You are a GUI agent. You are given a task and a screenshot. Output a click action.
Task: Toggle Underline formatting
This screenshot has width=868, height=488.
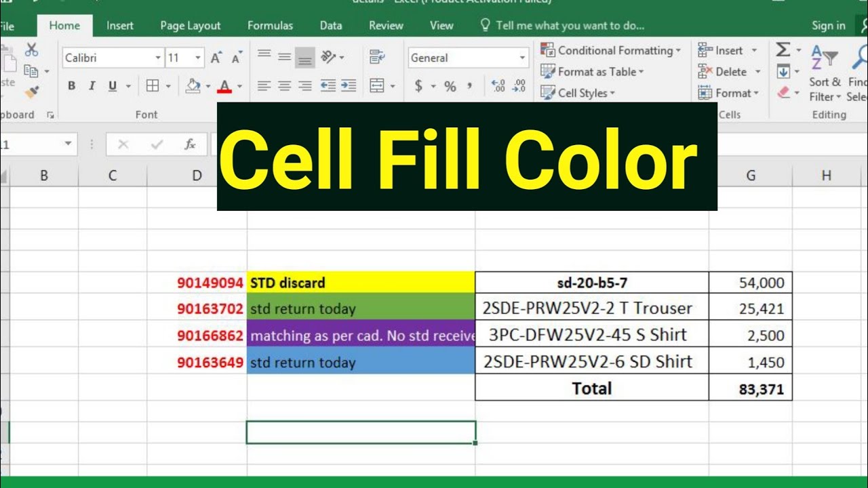click(x=112, y=86)
